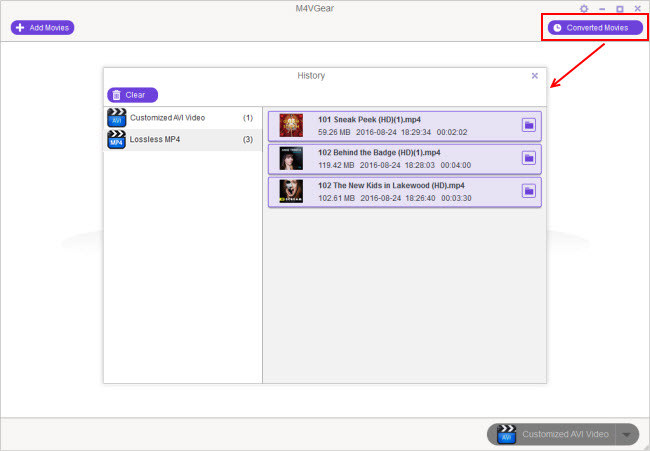Image resolution: width=650 pixels, height=451 pixels.
Task: Close the History dialog
Action: coord(535,75)
